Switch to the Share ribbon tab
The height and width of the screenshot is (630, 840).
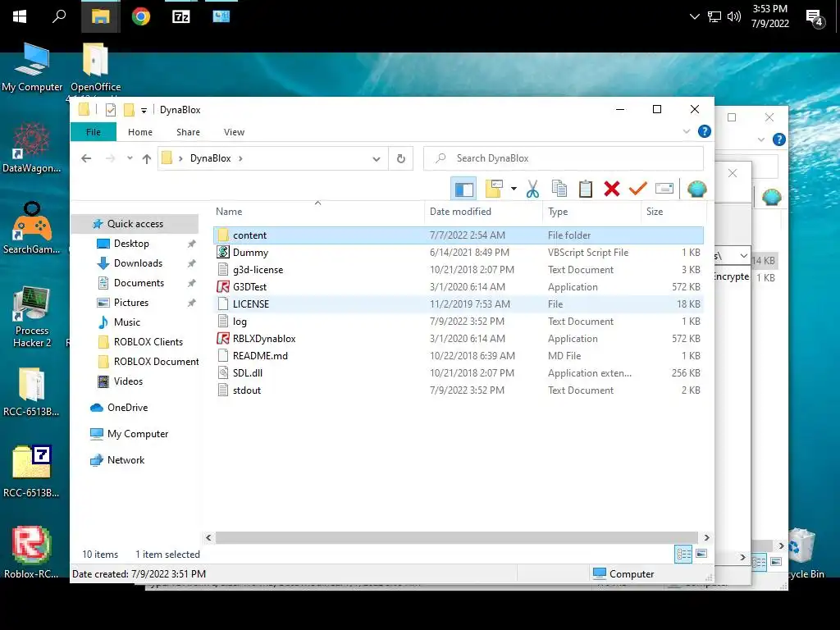tap(188, 132)
